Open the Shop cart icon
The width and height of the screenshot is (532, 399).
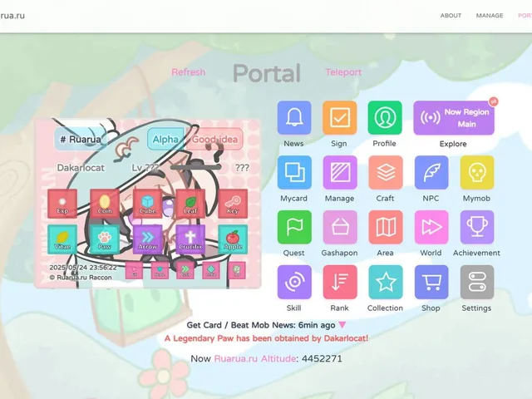click(431, 282)
